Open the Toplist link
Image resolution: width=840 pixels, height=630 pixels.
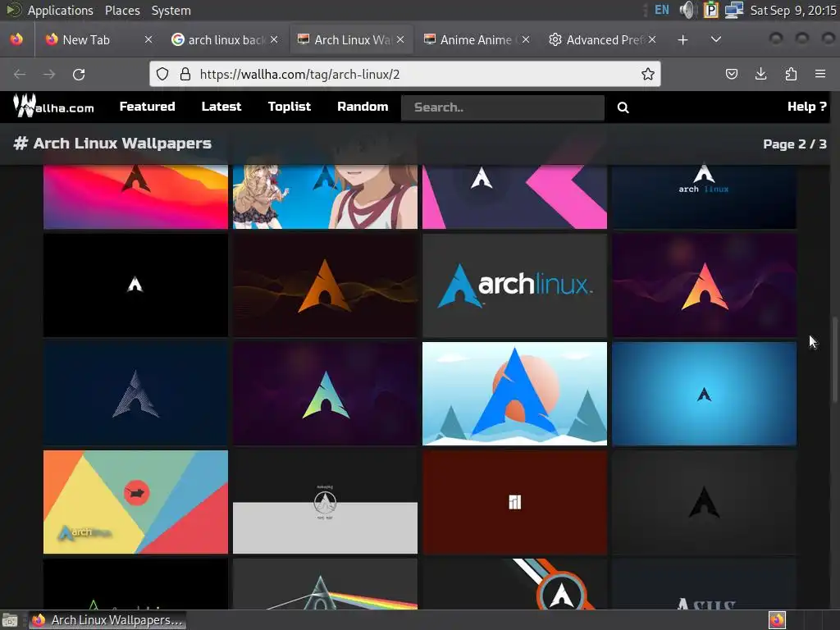pos(290,107)
